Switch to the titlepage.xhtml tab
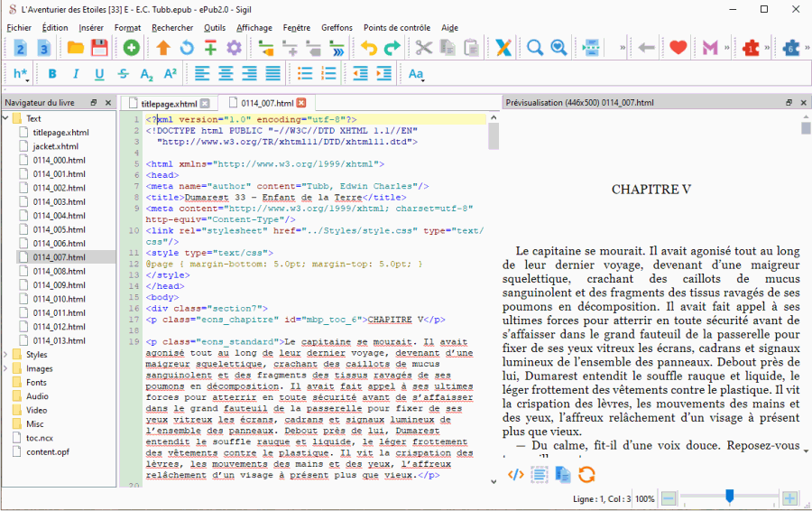This screenshot has height=511, width=812. pos(169,103)
